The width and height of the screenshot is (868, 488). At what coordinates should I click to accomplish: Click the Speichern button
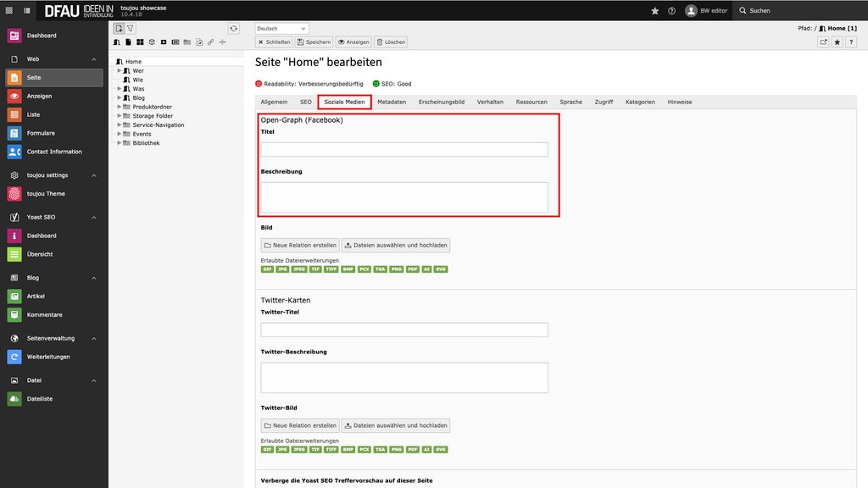pyautogui.click(x=314, y=42)
